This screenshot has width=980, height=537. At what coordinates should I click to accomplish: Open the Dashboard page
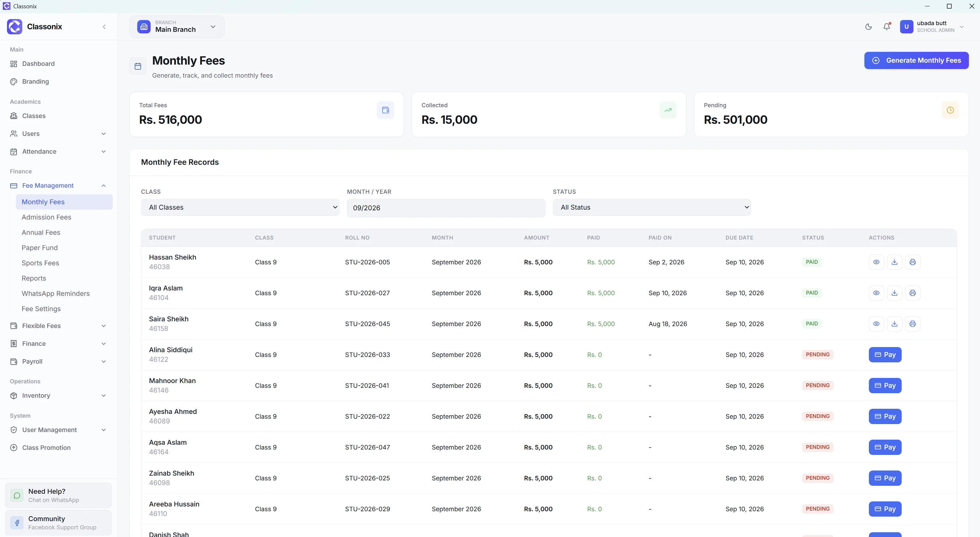tap(58, 64)
